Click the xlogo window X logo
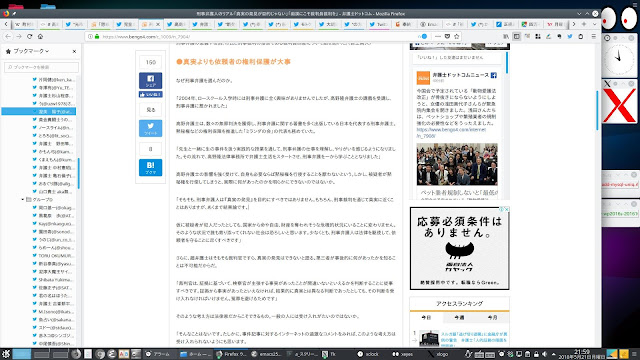640x360 pixels. [x=619, y=105]
